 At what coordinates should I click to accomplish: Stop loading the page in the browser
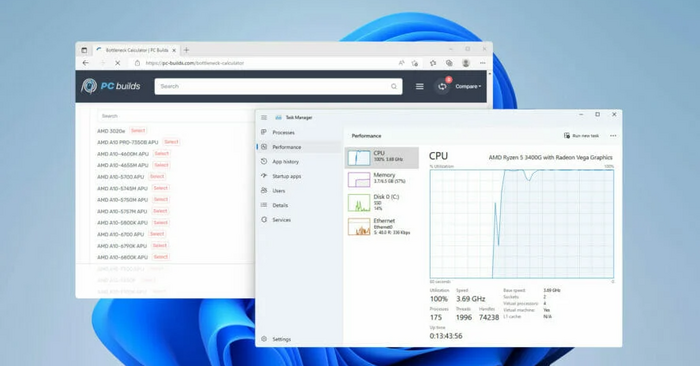117,63
